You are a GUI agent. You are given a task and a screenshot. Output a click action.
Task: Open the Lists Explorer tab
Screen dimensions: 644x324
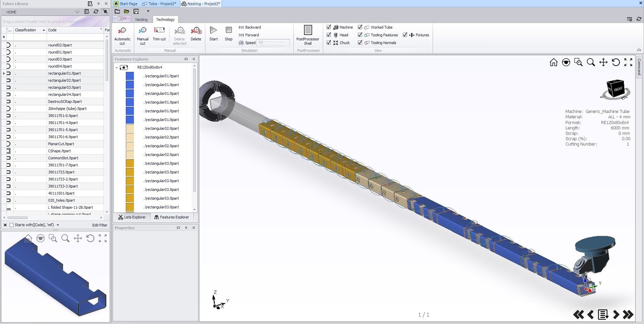tap(132, 217)
